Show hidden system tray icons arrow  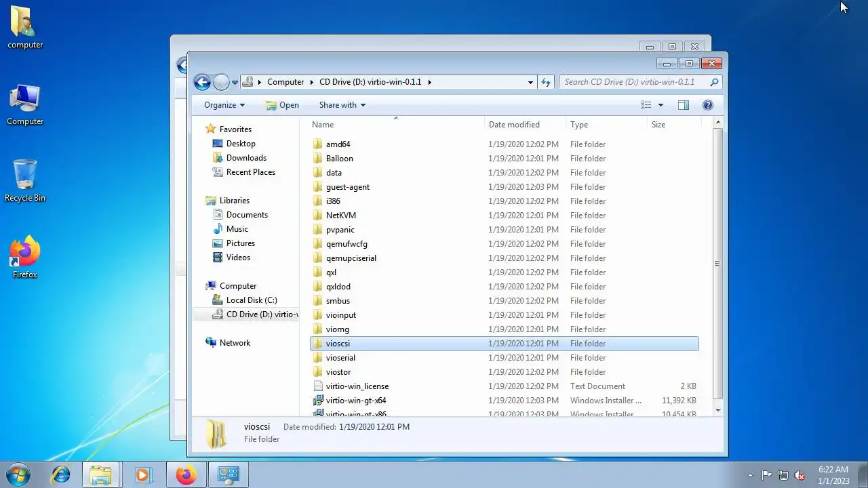(x=750, y=475)
